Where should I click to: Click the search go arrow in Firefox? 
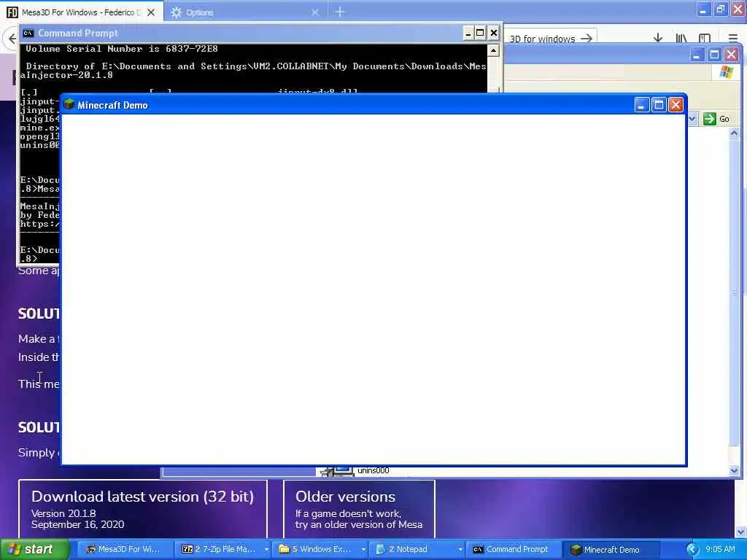[587, 38]
